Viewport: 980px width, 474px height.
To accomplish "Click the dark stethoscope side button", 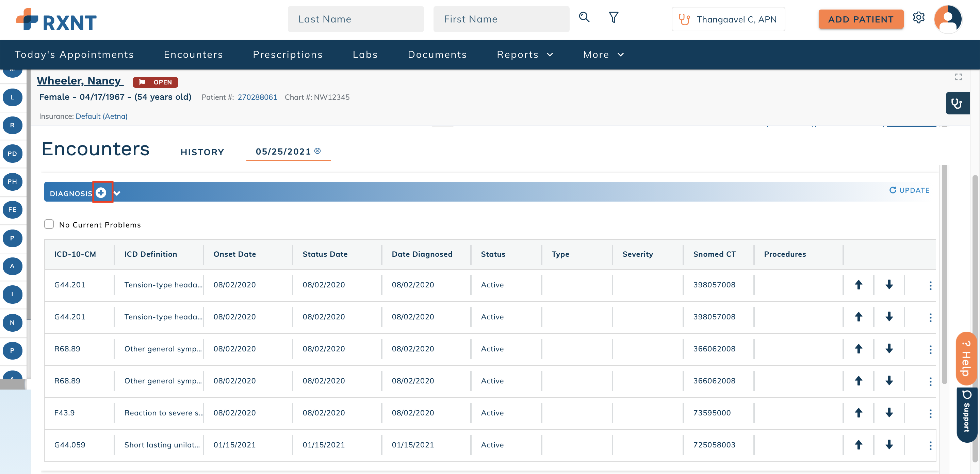I will [x=957, y=103].
